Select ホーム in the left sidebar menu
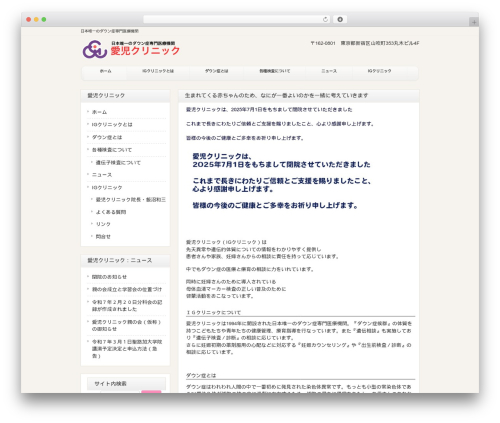 (x=99, y=112)
